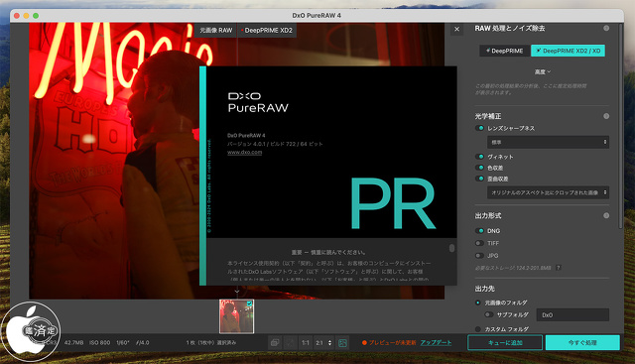Image resolution: width=635 pixels, height=364 pixels.
Task: Click the license agreement scrollbar in About dialog
Action: click(x=452, y=248)
